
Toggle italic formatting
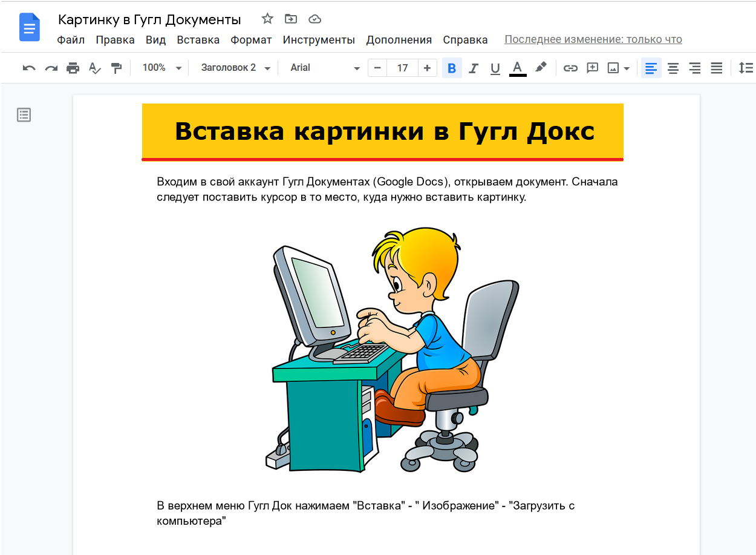click(474, 68)
